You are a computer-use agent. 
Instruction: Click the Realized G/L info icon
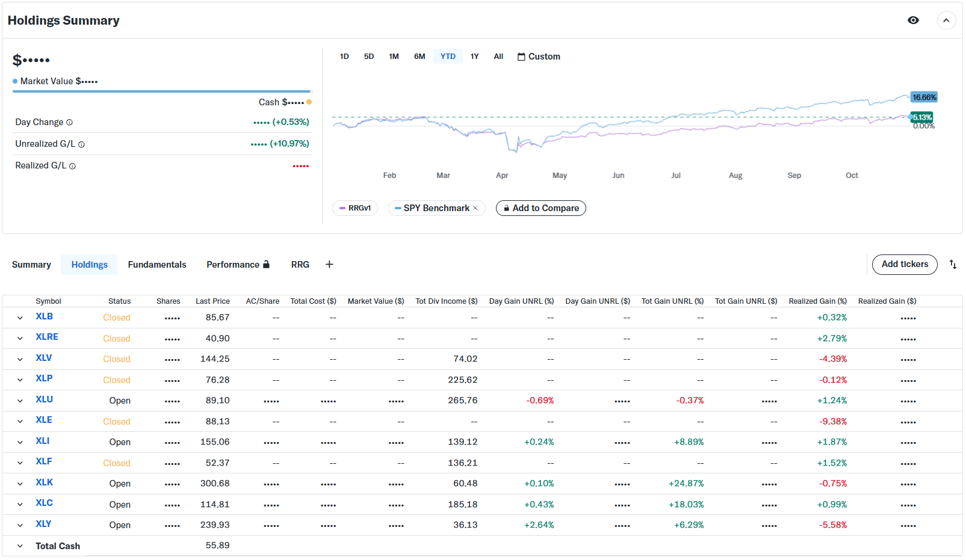coord(72,166)
